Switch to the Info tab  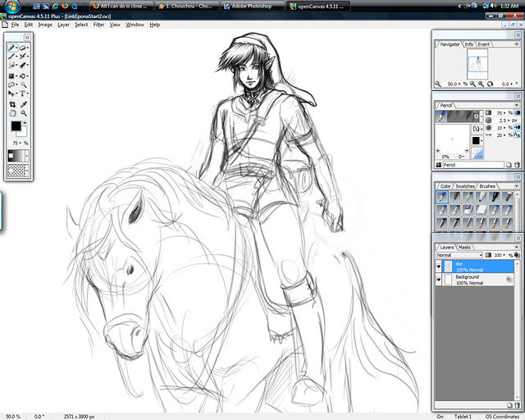pyautogui.click(x=468, y=43)
